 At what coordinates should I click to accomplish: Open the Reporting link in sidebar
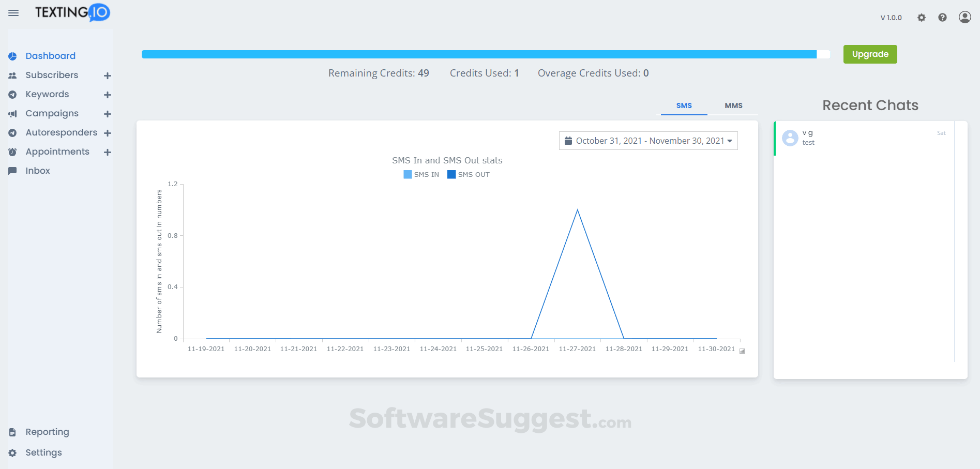47,432
